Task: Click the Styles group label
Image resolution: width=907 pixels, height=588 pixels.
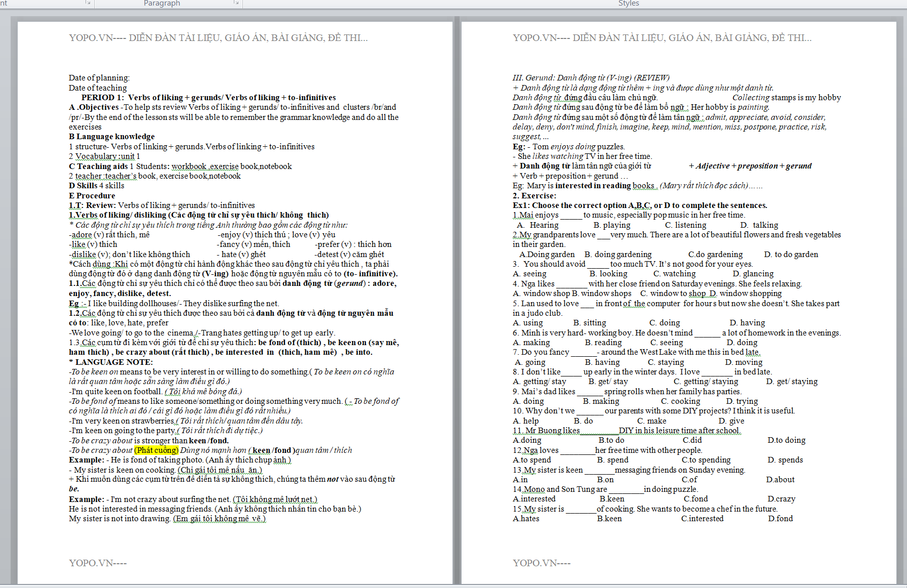Action: (629, 3)
